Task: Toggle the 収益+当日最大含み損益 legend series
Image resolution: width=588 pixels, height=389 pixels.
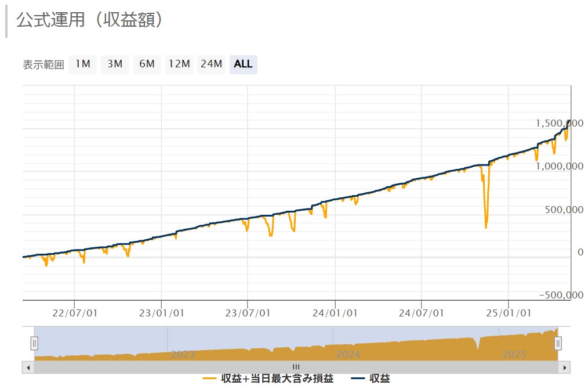Action: [x=268, y=379]
